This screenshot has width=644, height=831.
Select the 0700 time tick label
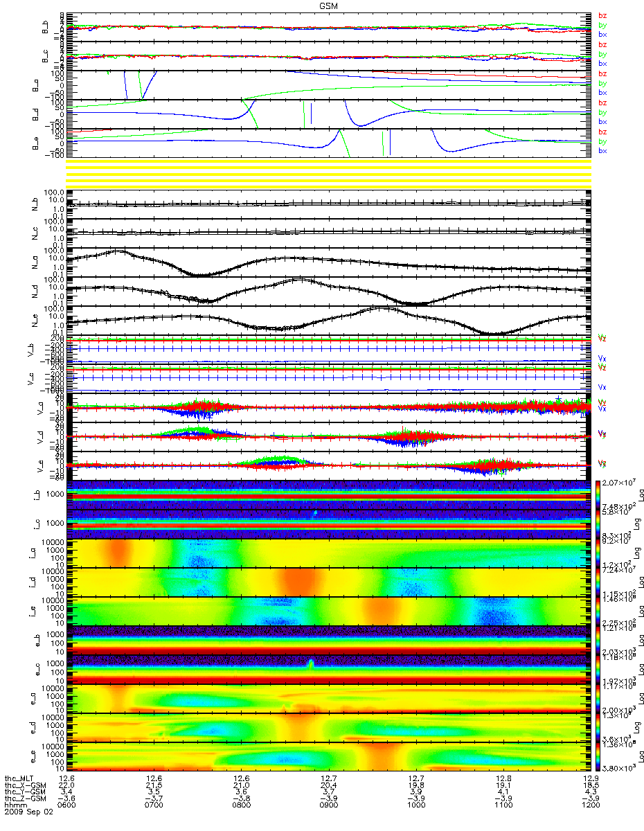coord(154,805)
